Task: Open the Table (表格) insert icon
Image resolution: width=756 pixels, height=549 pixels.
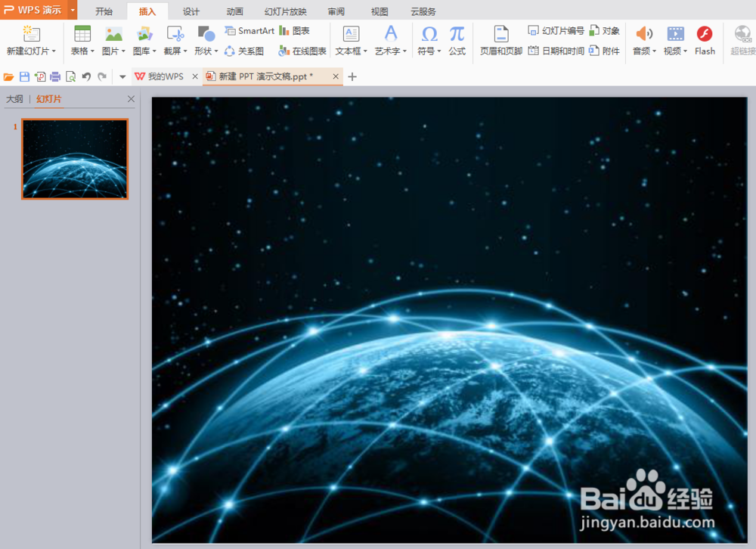Action: point(82,34)
